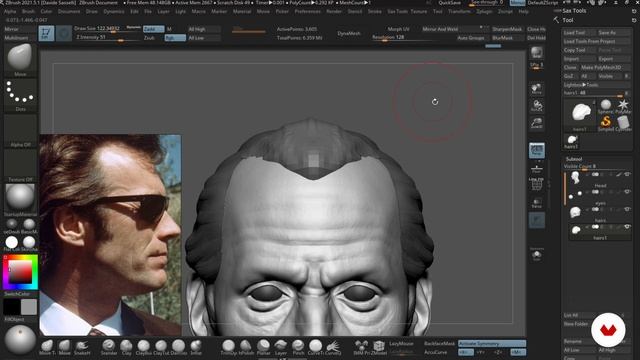This screenshot has width=640, height=360.
Task: Toggle the Rgb button
Action: coord(175,38)
